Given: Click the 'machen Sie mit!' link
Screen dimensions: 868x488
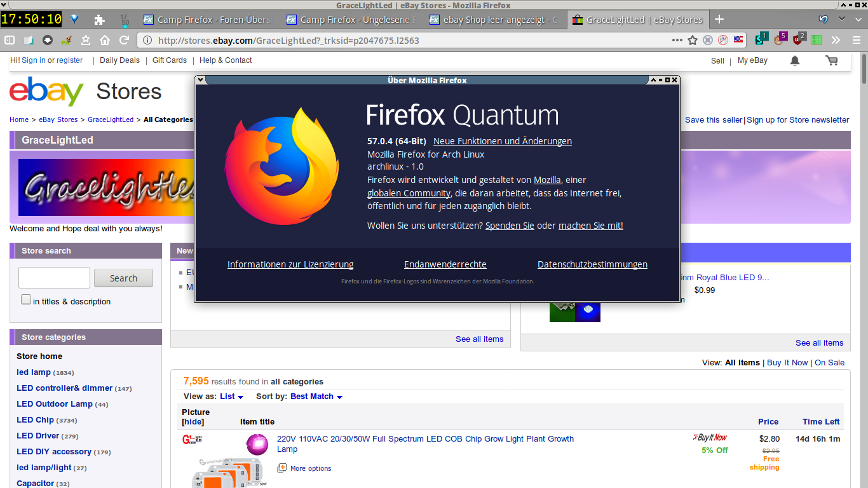Looking at the screenshot, I should [591, 226].
